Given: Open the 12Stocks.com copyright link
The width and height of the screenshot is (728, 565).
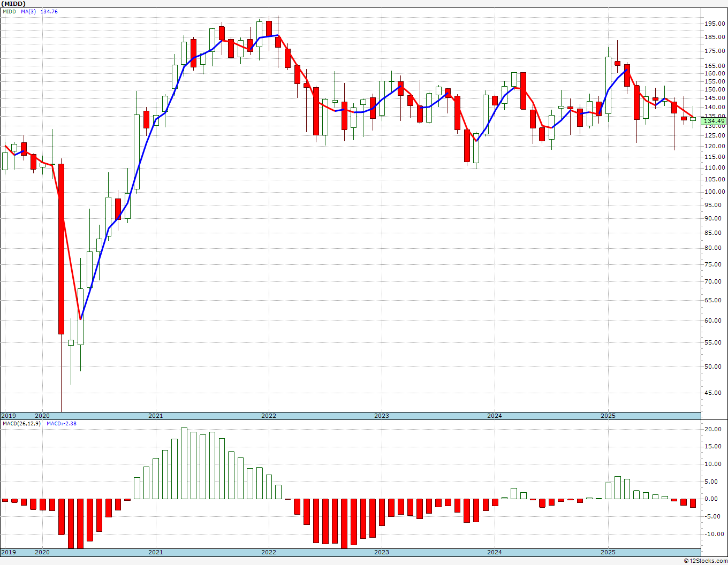Looking at the screenshot, I should pyautogui.click(x=706, y=561).
